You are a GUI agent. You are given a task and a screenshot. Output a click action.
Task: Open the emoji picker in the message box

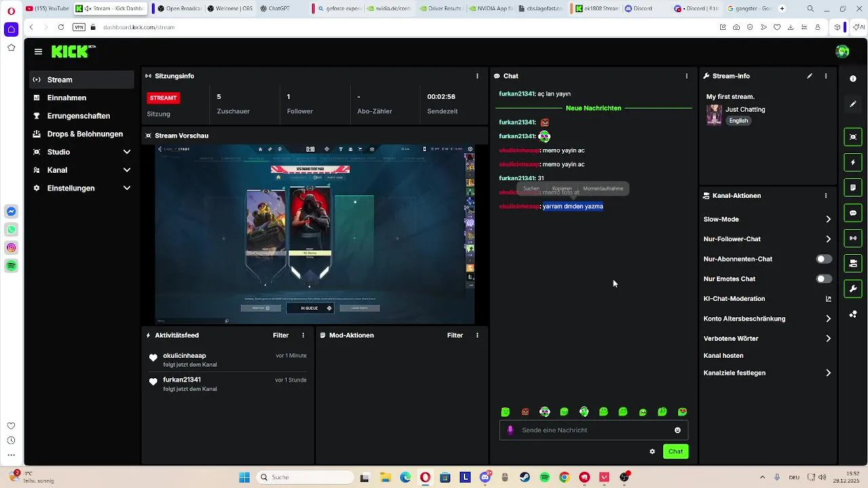pos(677,430)
